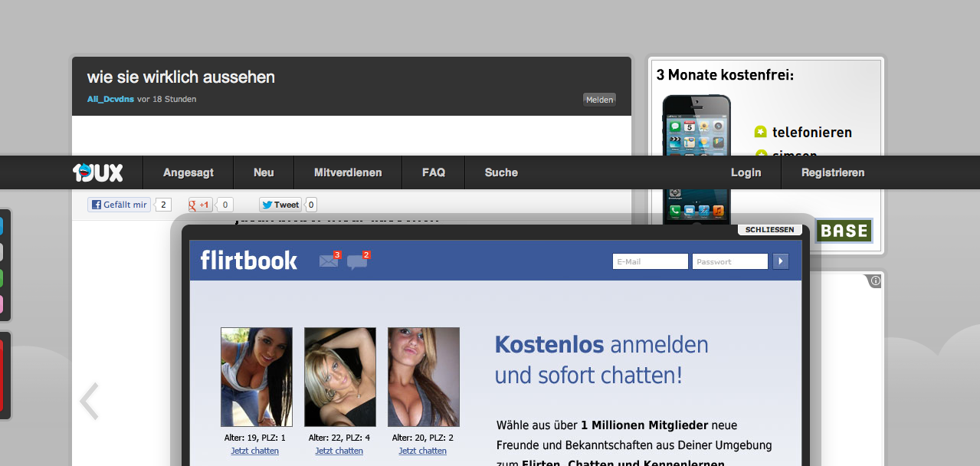Focus the flirtbook E-Mail field
Viewport: 980px width, 466px height.
click(650, 261)
